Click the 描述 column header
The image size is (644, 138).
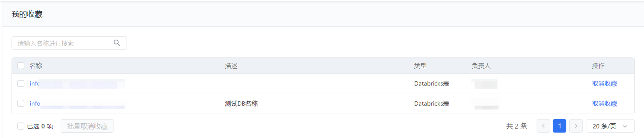pyautogui.click(x=231, y=66)
